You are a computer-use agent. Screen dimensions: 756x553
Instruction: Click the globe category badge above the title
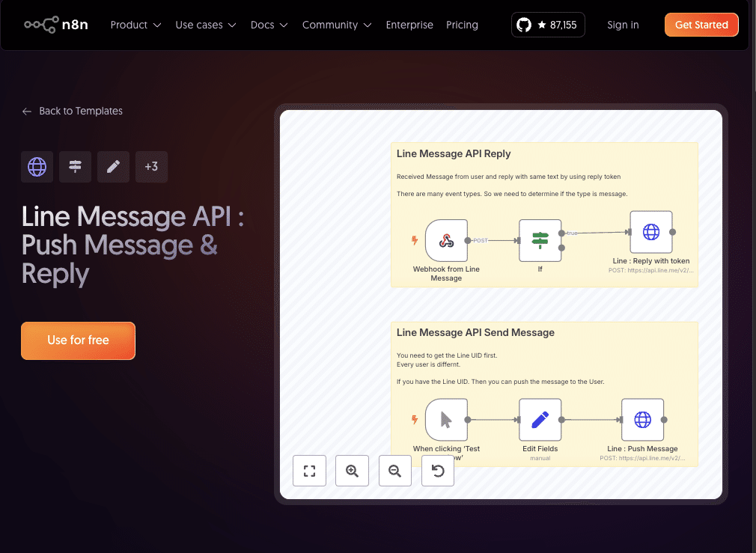(37, 166)
